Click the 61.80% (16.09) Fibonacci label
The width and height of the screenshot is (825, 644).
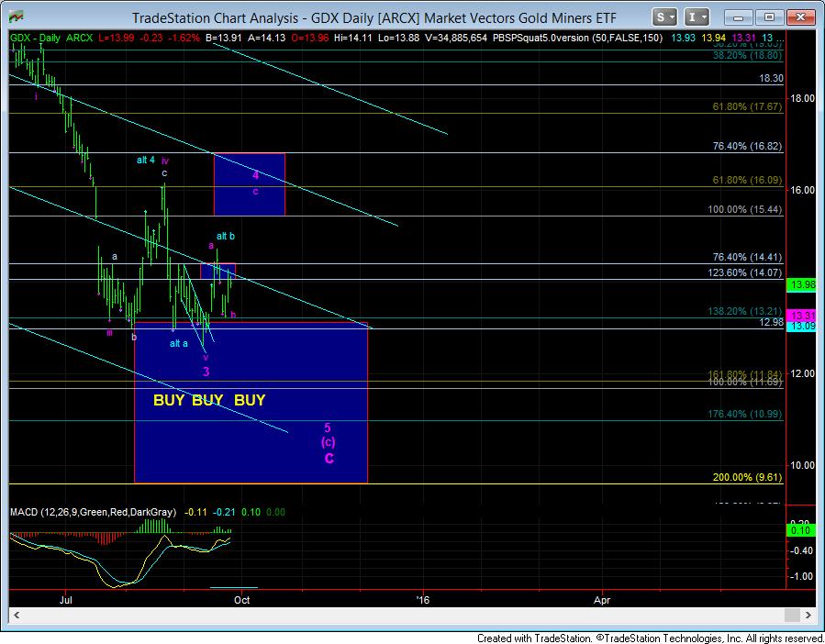click(747, 180)
